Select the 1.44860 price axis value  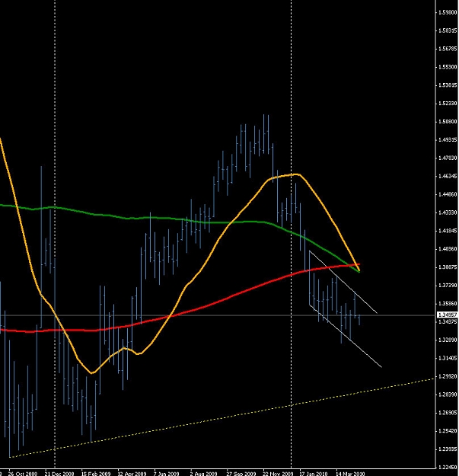coord(448,194)
